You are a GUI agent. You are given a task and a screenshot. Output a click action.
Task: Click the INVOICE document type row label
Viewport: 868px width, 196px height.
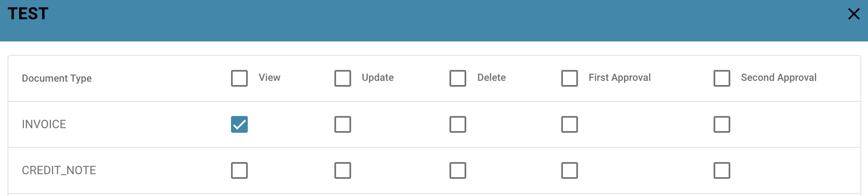[x=44, y=124]
